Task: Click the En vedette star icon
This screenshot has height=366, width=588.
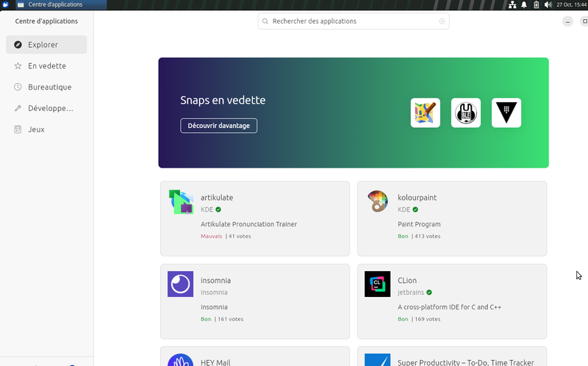Action: coord(18,66)
